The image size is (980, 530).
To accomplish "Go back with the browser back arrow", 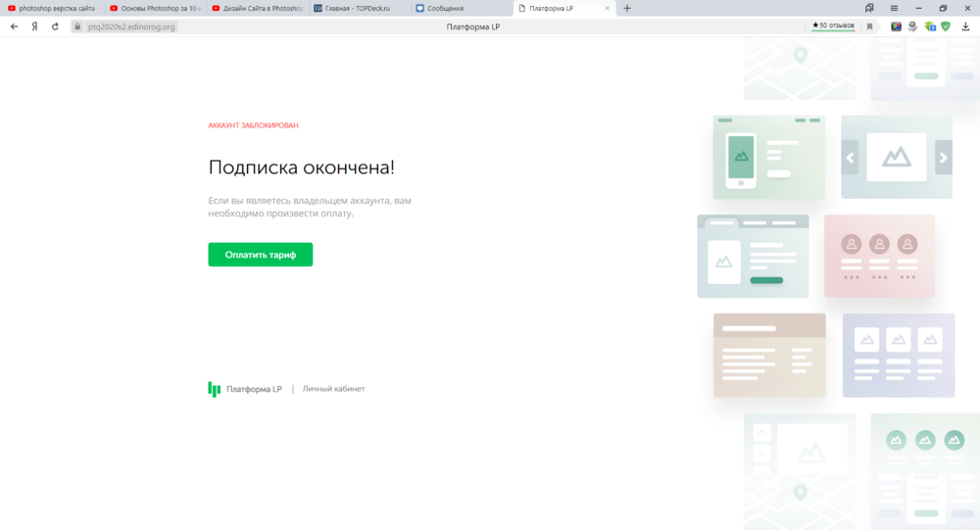I will tap(14, 26).
